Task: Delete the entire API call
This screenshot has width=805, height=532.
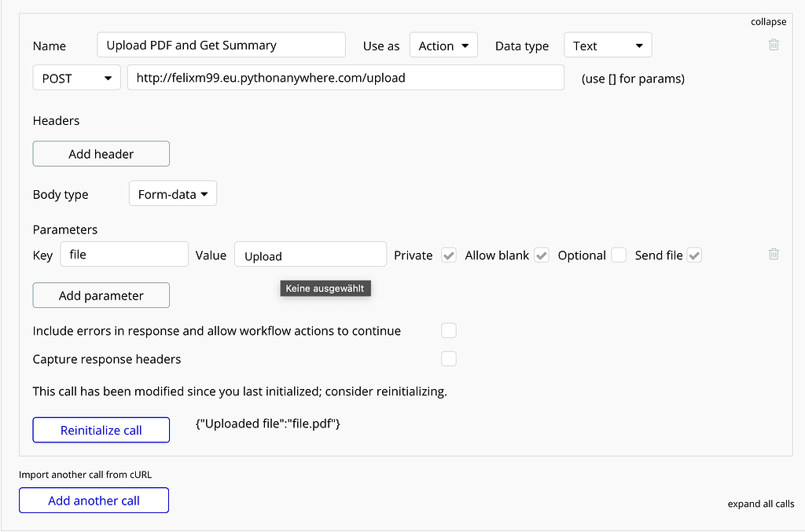Action: [774, 45]
